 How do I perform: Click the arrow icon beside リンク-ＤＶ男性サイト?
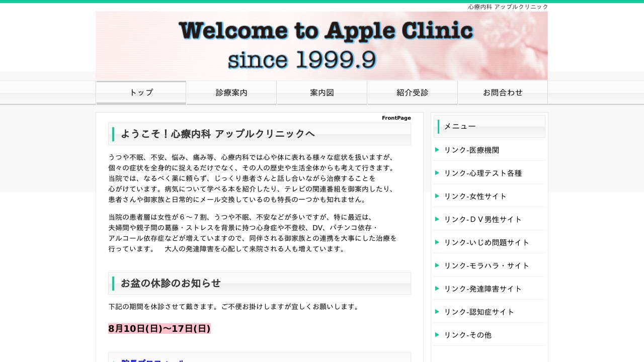click(x=437, y=219)
